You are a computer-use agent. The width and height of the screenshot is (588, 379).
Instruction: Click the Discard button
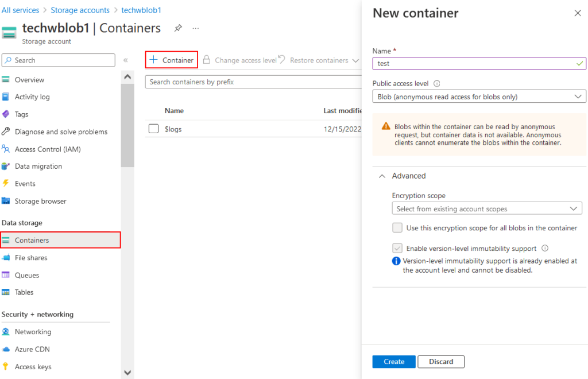tap(440, 362)
